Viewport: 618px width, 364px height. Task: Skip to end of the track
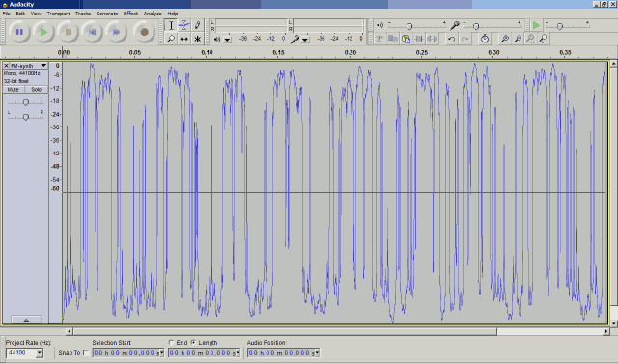117,32
